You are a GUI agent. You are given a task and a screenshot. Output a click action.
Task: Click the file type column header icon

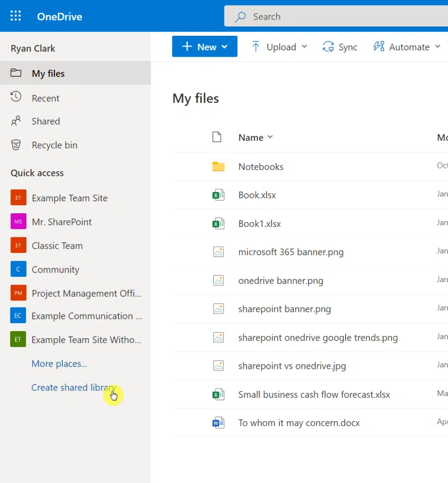pos(217,137)
